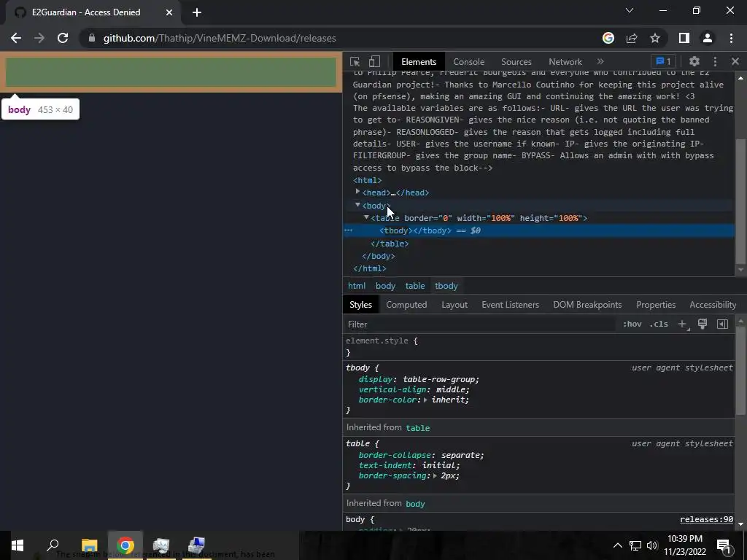This screenshot has width=747, height=560.
Task: Open File Explorer from taskbar
Action: (89, 545)
